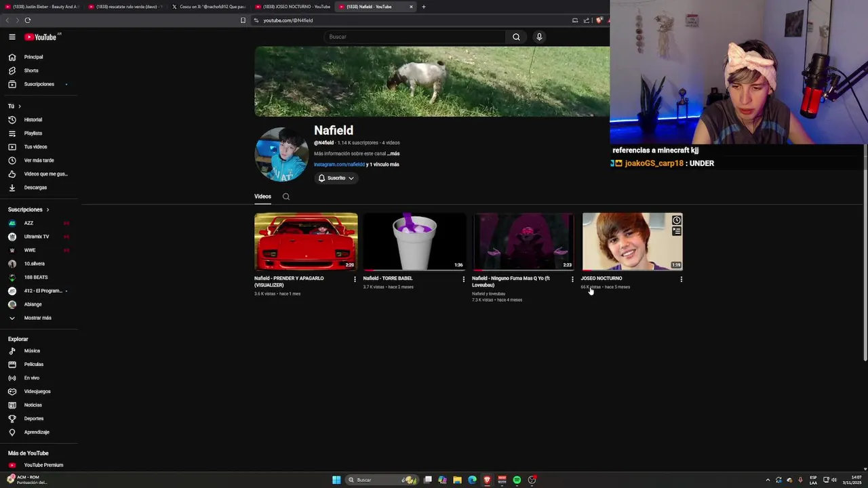This screenshot has width=868, height=488.
Task: Open options for Ninguno Fuma Mas video
Action: tap(572, 279)
